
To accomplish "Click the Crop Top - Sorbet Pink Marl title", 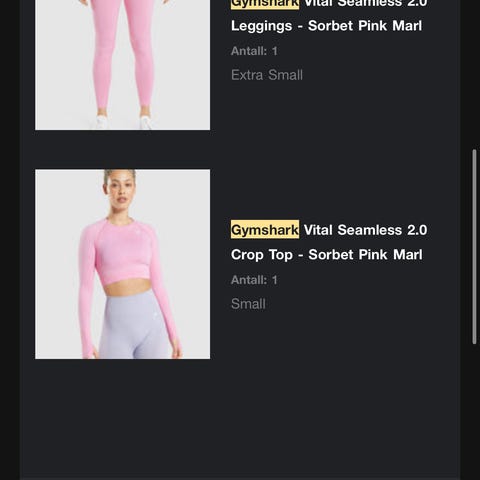I will click(x=327, y=255).
